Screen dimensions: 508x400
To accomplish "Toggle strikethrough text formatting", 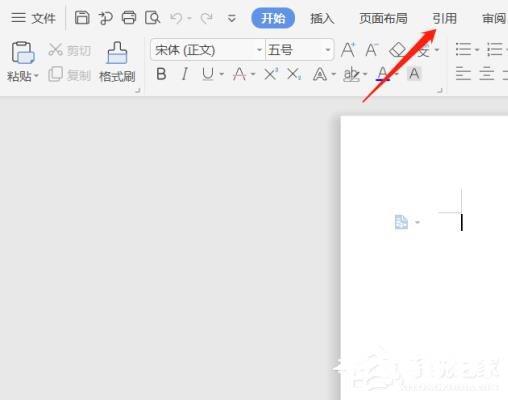I will coord(239,74).
